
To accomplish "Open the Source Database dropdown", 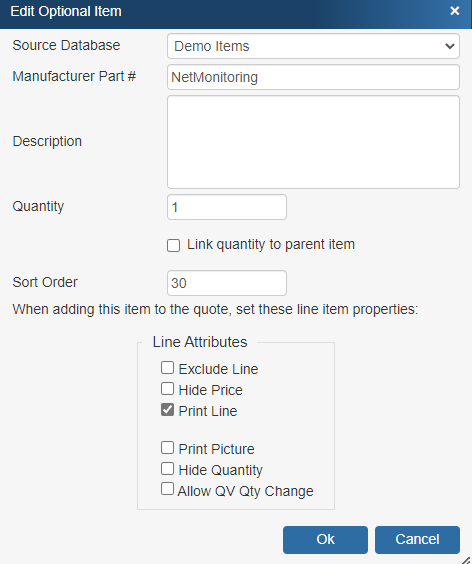I will click(x=313, y=46).
